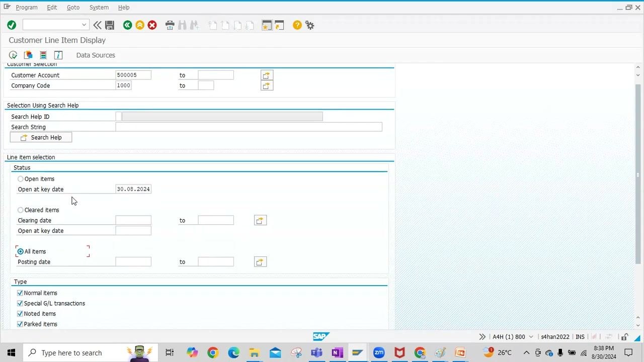
Task: Click the Company Code multiple selection icon
Action: coord(267,86)
